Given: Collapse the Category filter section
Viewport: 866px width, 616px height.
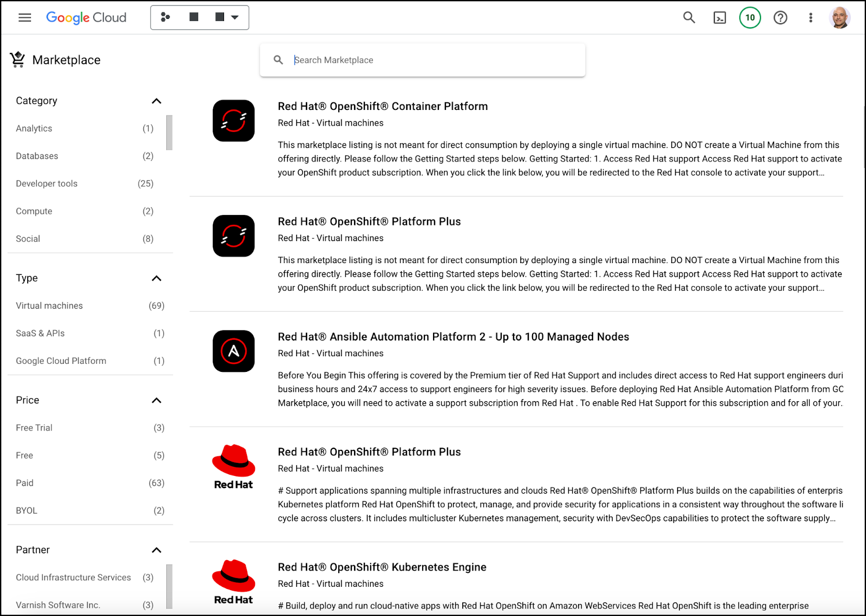Looking at the screenshot, I should point(156,101).
